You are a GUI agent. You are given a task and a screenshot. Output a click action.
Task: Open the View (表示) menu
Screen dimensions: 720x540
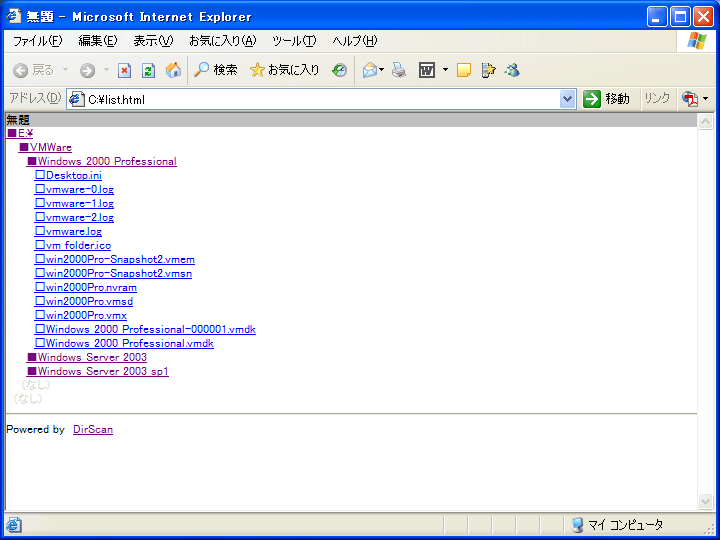[x=153, y=41]
